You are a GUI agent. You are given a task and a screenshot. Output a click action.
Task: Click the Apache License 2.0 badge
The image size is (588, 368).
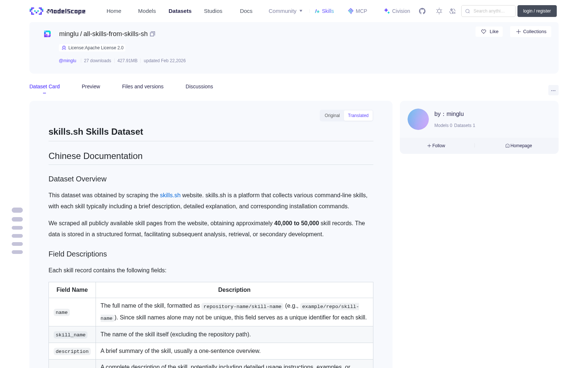tap(92, 48)
